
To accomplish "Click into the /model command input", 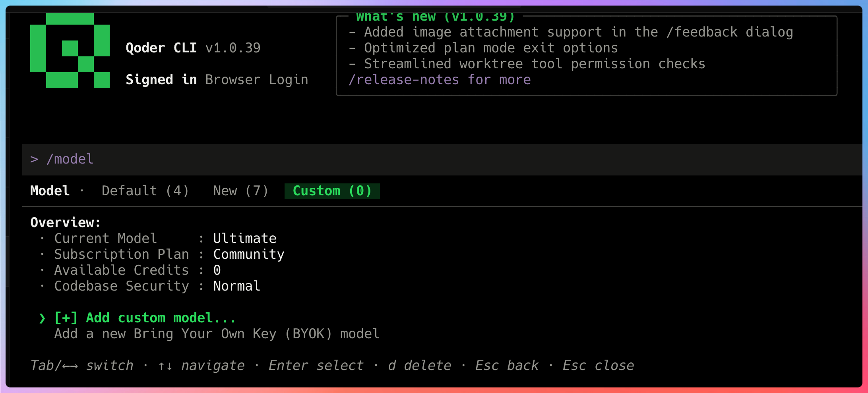I will click(442, 159).
